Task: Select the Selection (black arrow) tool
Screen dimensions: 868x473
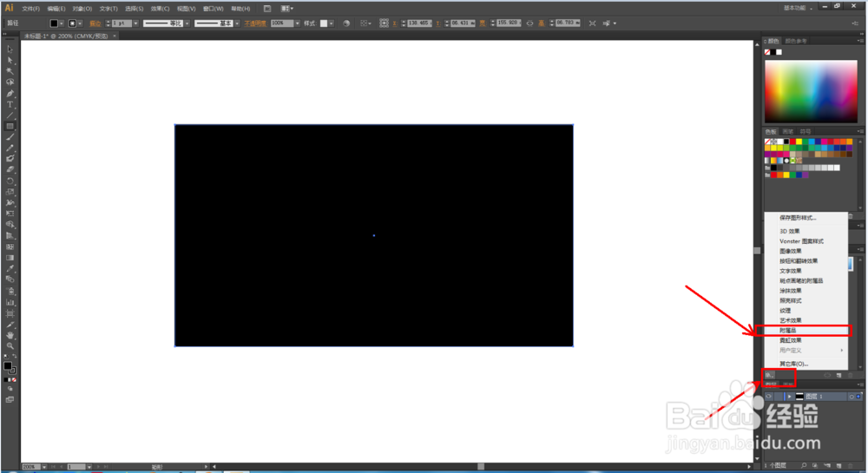Action: click(x=10, y=49)
